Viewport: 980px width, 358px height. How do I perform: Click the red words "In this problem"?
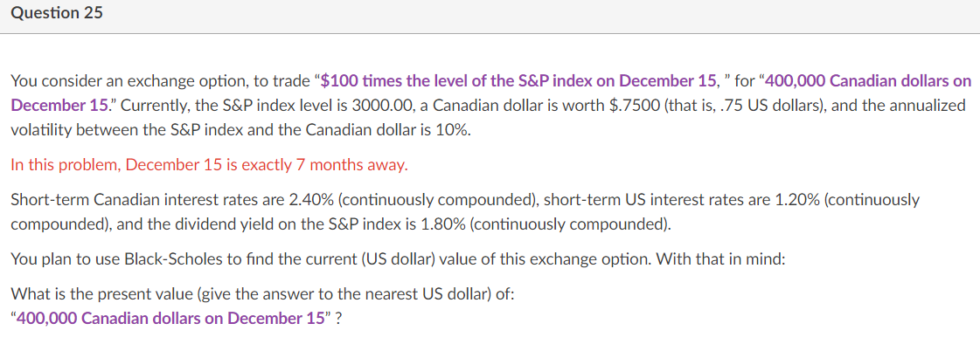click(66, 165)
